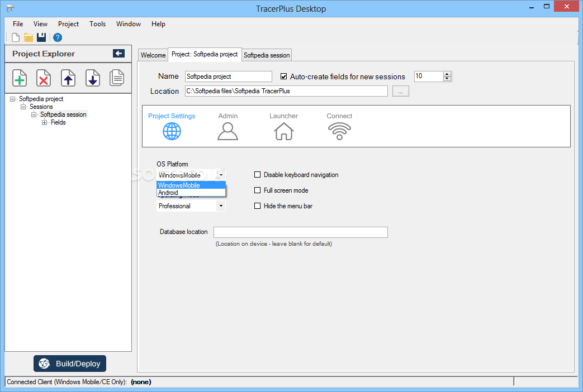Click the TracerPlus app icon in title bar
The height and width of the screenshot is (392, 583).
click(10, 8)
